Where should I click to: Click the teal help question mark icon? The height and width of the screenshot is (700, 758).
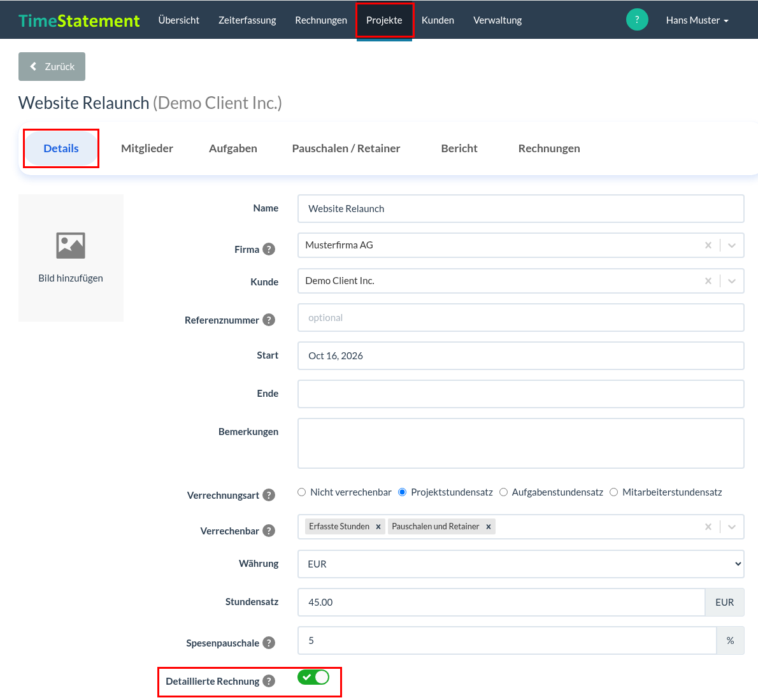(637, 20)
